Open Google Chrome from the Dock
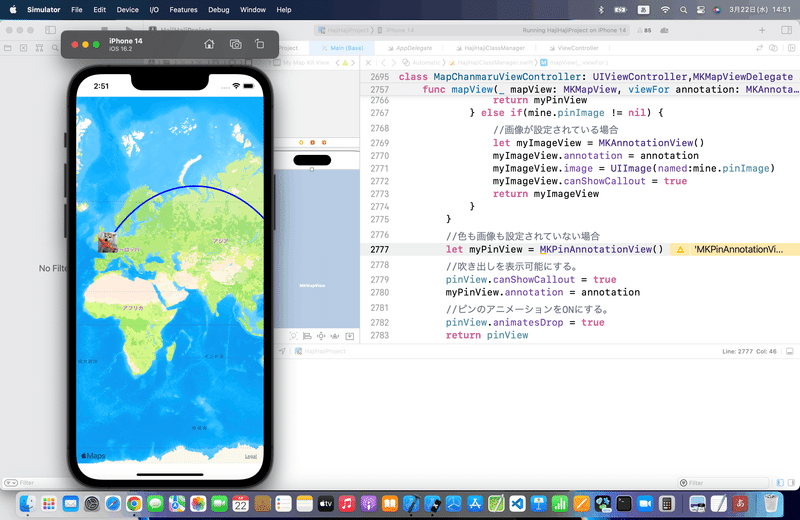 [134, 504]
